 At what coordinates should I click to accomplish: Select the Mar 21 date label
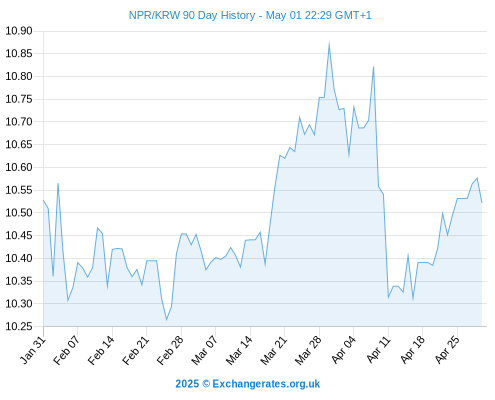[x=274, y=351]
